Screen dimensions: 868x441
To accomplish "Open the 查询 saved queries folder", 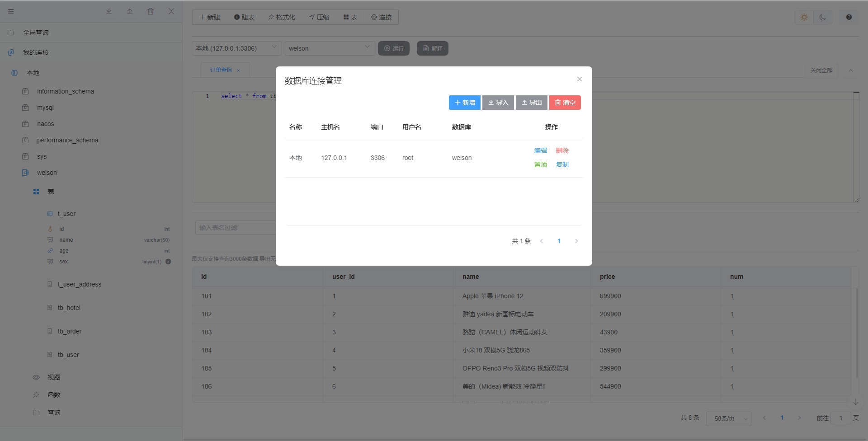I will pyautogui.click(x=54, y=413).
